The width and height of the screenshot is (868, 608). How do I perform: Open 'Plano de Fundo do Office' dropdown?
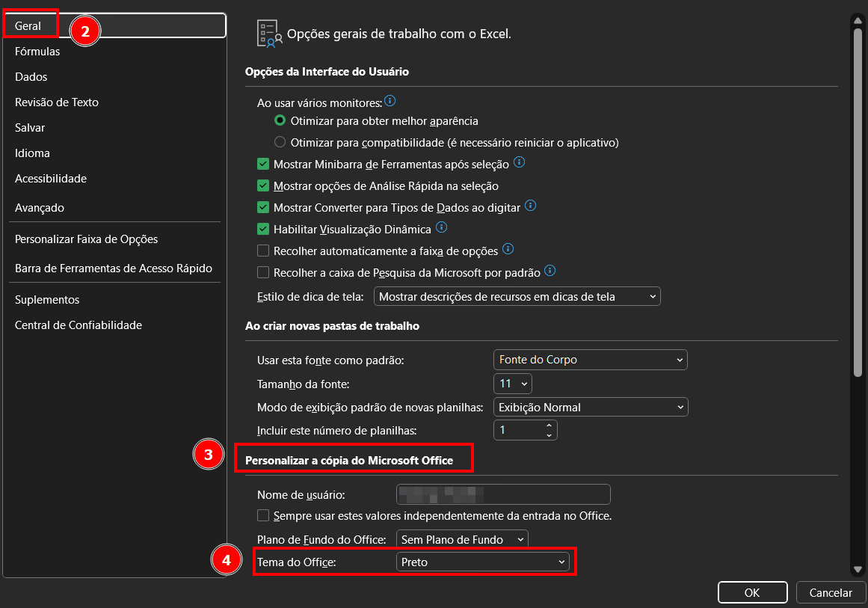pyautogui.click(x=462, y=539)
